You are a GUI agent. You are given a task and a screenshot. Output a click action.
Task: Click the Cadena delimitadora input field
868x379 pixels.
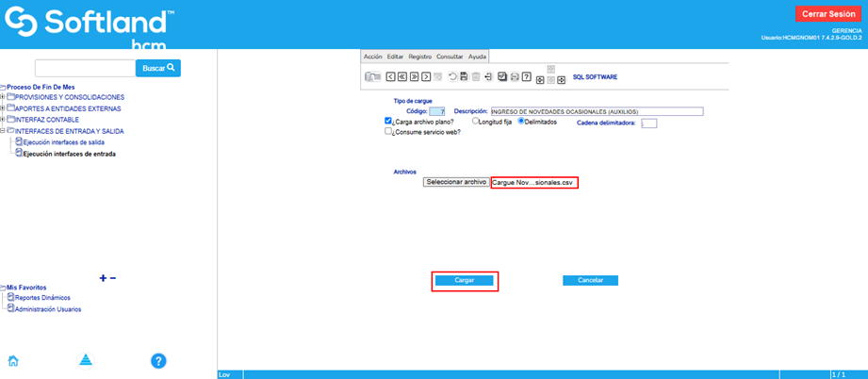pyautogui.click(x=648, y=123)
